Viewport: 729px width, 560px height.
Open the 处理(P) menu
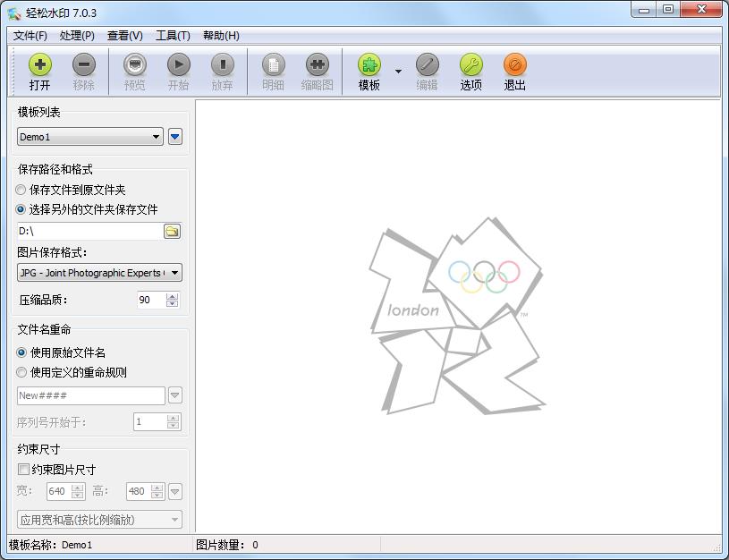77,36
